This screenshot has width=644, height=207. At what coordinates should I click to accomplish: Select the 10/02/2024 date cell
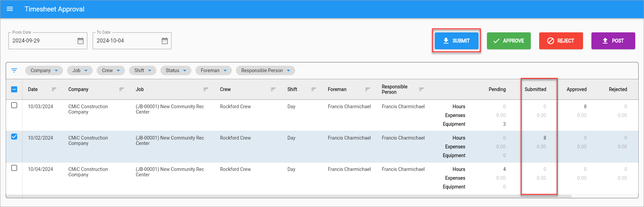pyautogui.click(x=40, y=138)
